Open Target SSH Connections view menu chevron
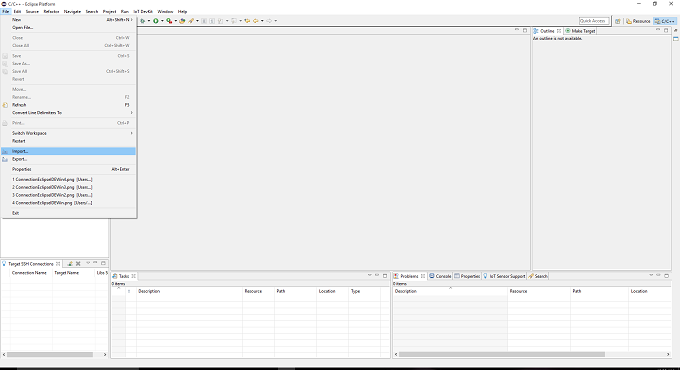This screenshot has height=370, width=680. 88,263
